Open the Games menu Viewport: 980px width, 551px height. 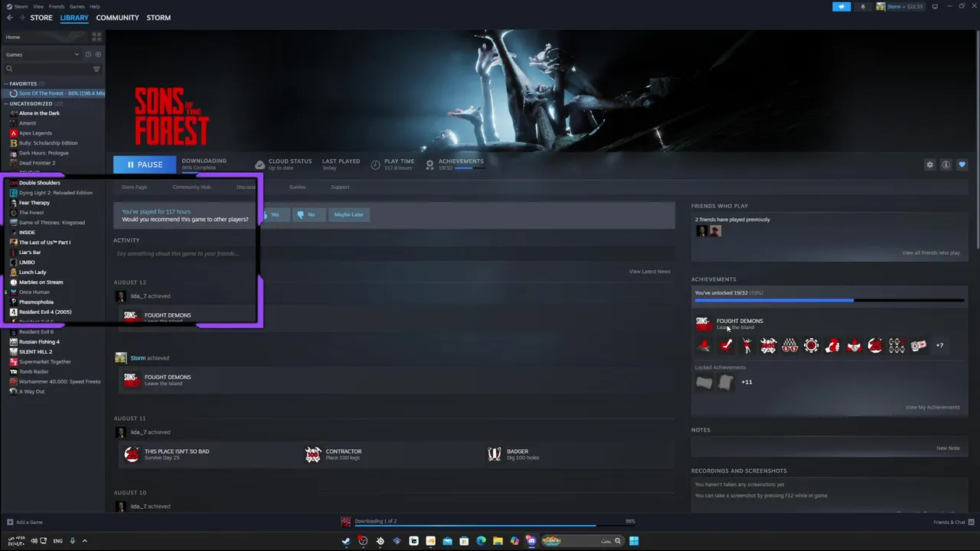click(x=77, y=6)
